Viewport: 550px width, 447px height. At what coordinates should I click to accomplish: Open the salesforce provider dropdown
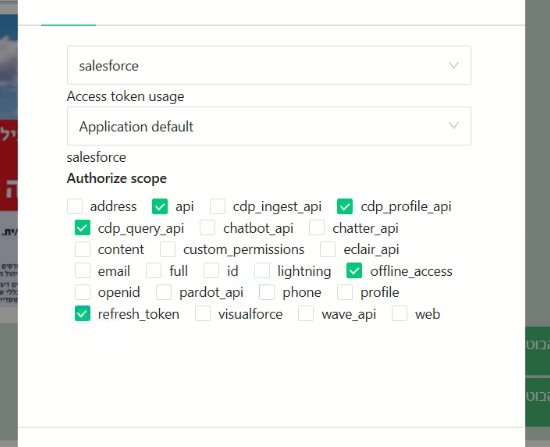coord(269,65)
